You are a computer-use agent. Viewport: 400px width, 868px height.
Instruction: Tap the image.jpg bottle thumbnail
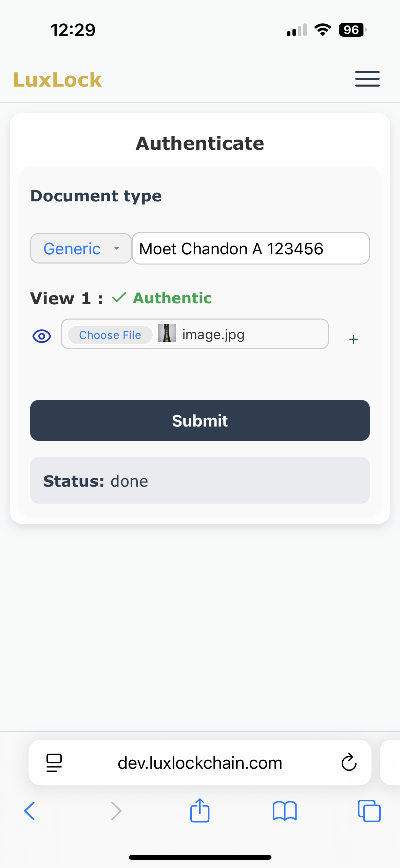click(167, 333)
